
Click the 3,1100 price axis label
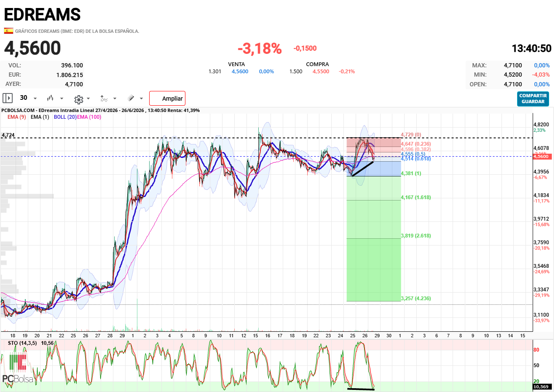[x=541, y=315]
